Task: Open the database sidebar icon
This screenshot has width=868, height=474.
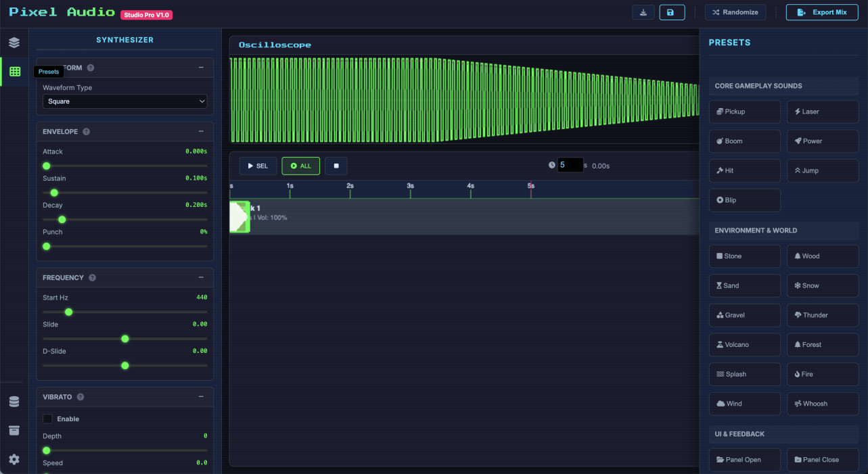Action: [x=14, y=402]
